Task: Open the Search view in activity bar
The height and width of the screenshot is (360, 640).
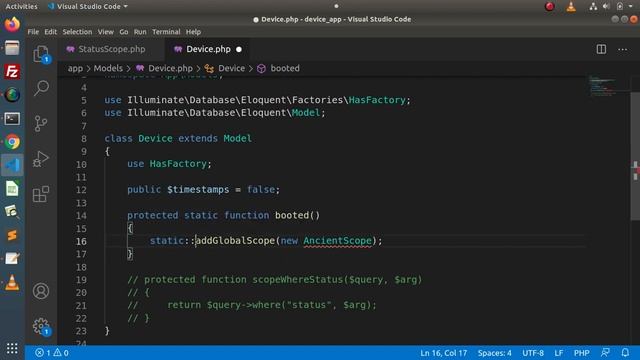Action: [x=41, y=88]
